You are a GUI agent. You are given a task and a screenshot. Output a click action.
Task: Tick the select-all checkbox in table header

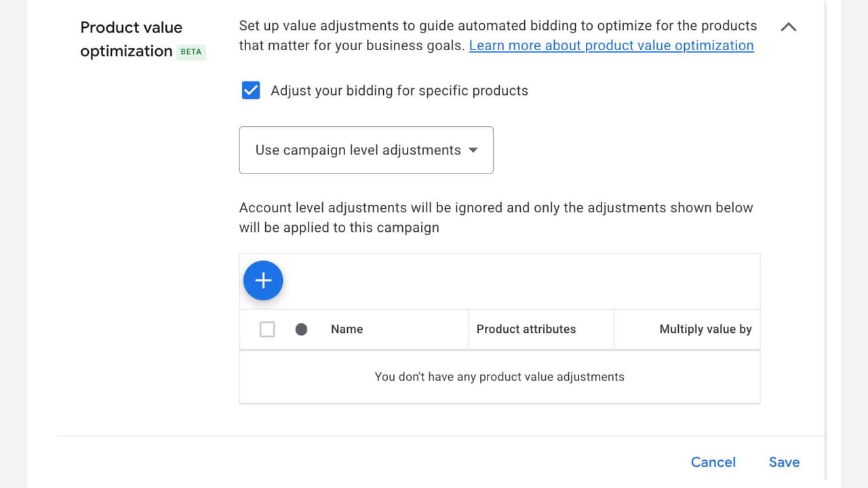[x=267, y=329]
